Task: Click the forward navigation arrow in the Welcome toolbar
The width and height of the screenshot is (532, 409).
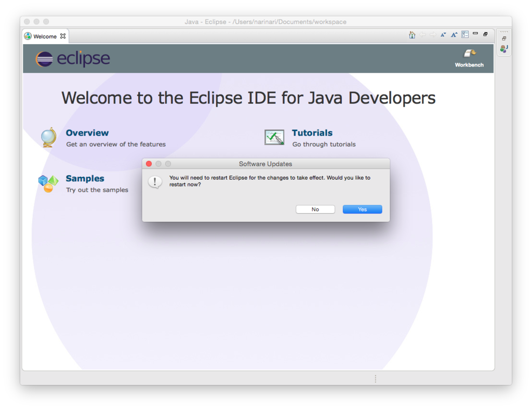Action: tap(433, 35)
